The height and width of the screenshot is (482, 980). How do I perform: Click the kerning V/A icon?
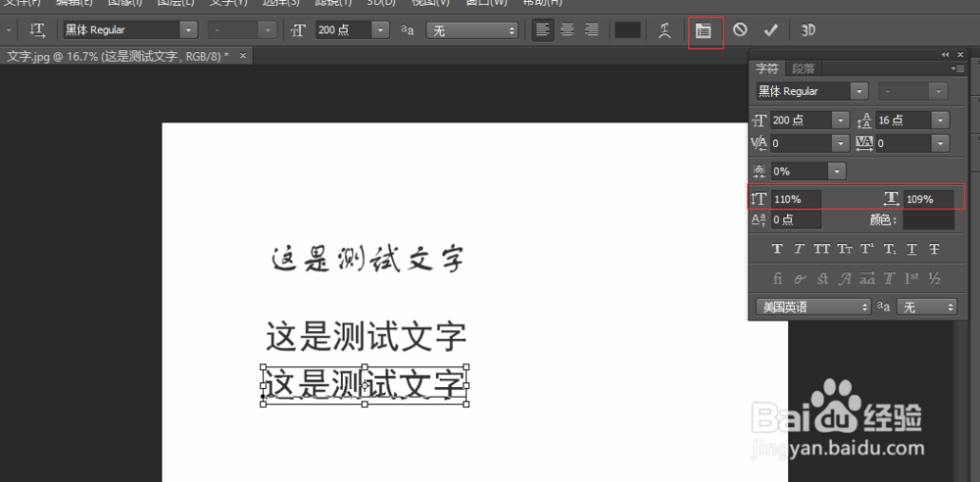point(759,144)
